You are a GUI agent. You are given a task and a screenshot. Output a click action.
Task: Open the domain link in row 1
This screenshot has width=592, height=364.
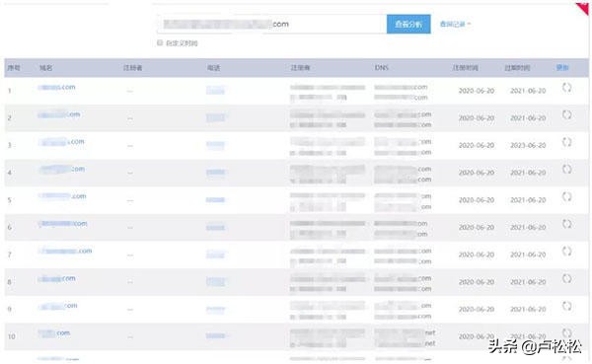56,87
